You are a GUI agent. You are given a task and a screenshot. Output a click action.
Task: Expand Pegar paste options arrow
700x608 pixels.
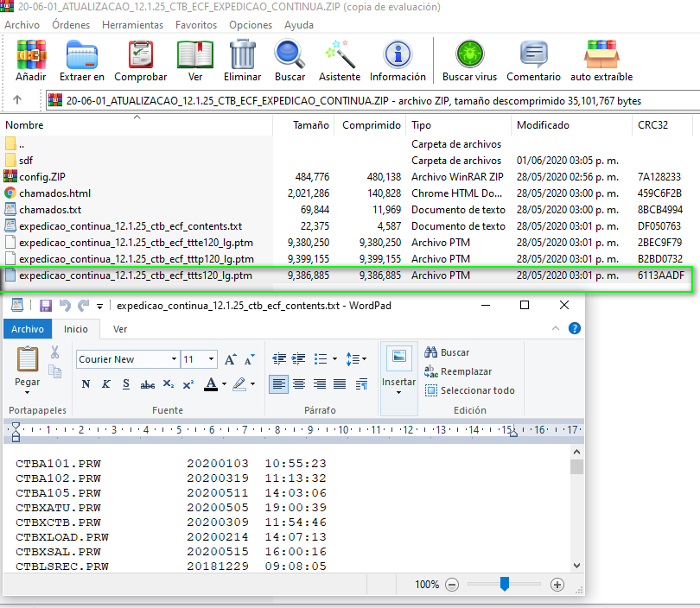[x=28, y=393]
